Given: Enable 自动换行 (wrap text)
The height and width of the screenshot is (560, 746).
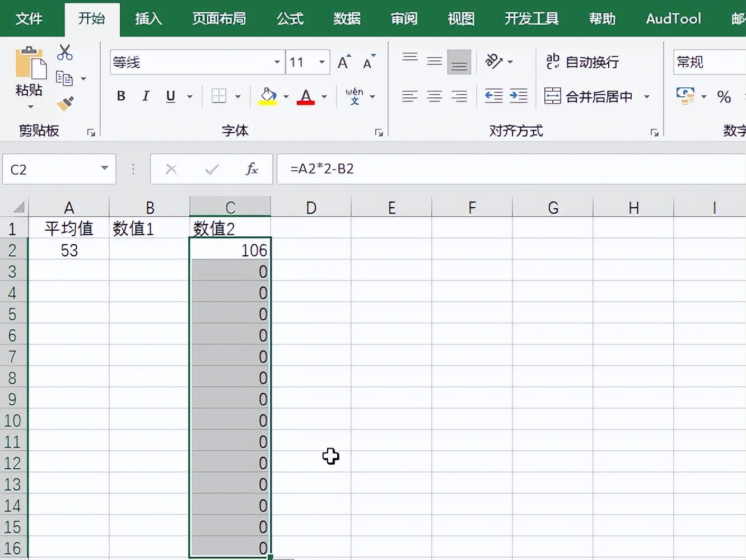Looking at the screenshot, I should tap(582, 62).
